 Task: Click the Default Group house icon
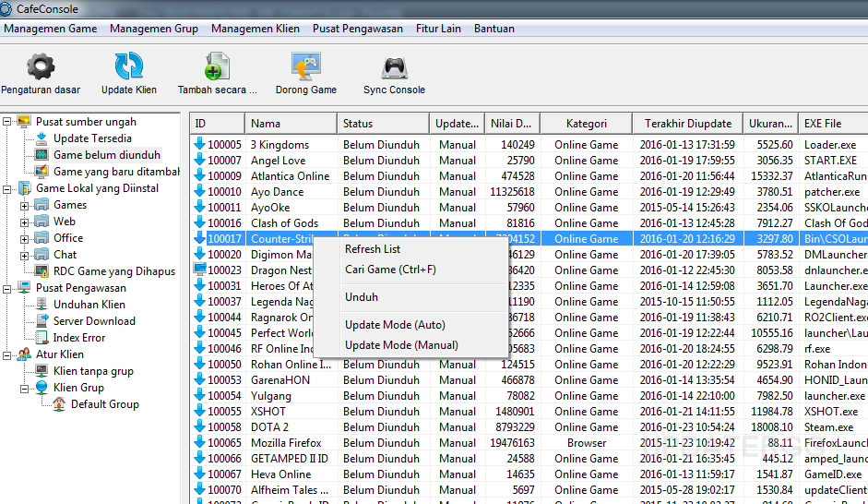coord(59,404)
